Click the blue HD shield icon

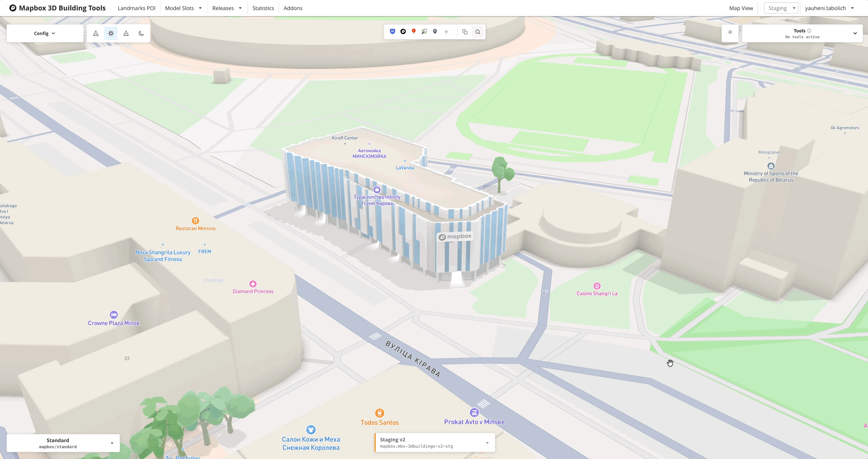pyautogui.click(x=392, y=31)
